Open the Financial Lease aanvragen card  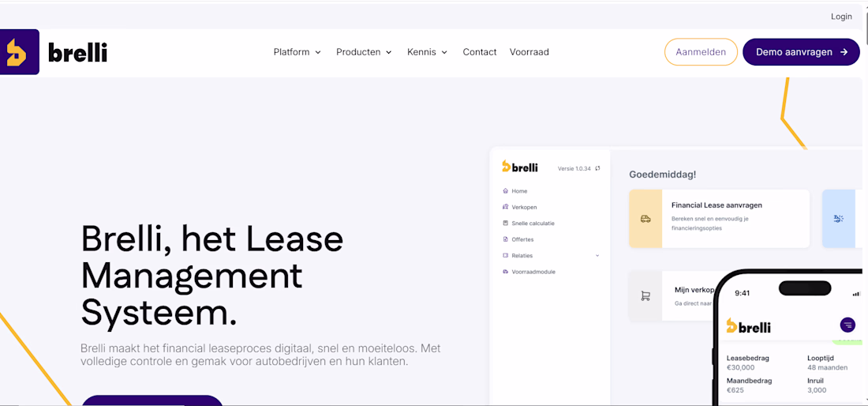pyautogui.click(x=719, y=219)
